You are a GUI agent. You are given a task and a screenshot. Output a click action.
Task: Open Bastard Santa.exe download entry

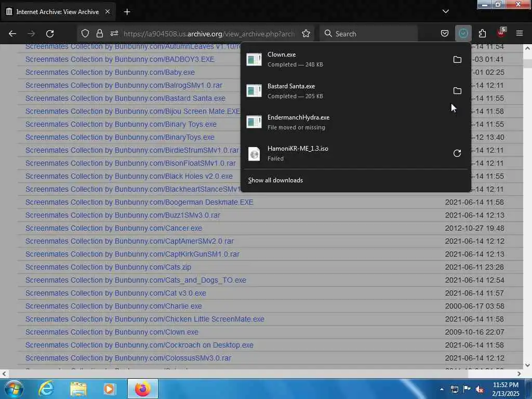[346, 90]
